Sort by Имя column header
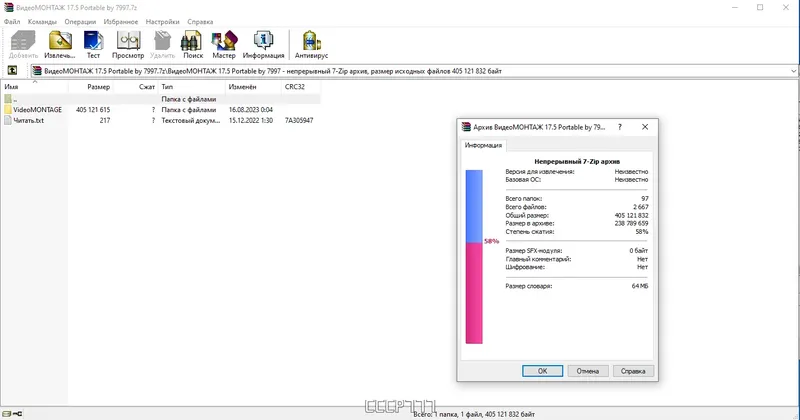The height and width of the screenshot is (420, 800). tap(34, 87)
